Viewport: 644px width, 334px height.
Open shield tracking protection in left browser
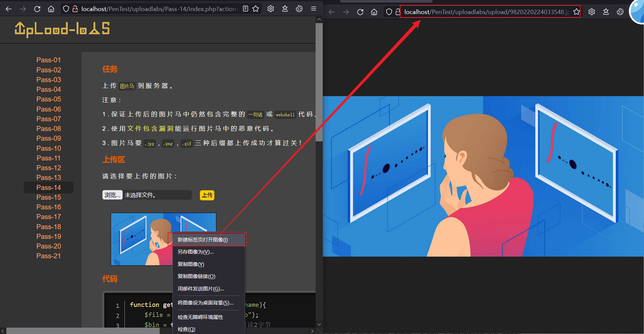[66, 9]
